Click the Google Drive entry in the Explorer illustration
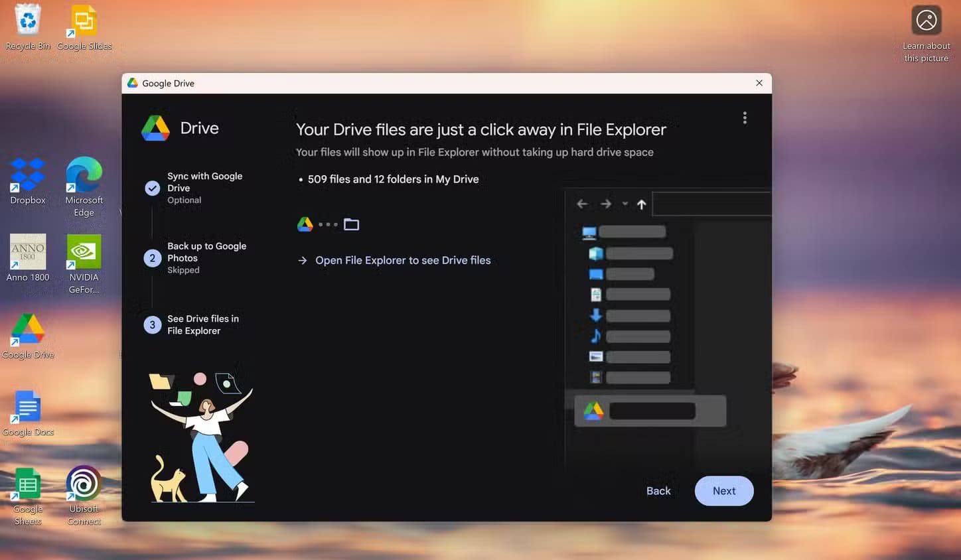The width and height of the screenshot is (961, 560). click(650, 411)
